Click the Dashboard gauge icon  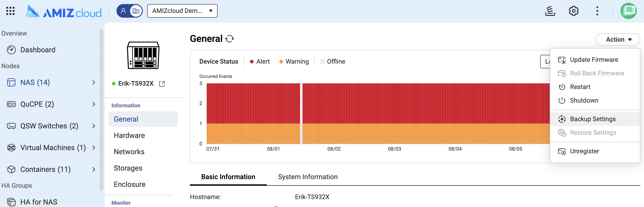coord(11,50)
